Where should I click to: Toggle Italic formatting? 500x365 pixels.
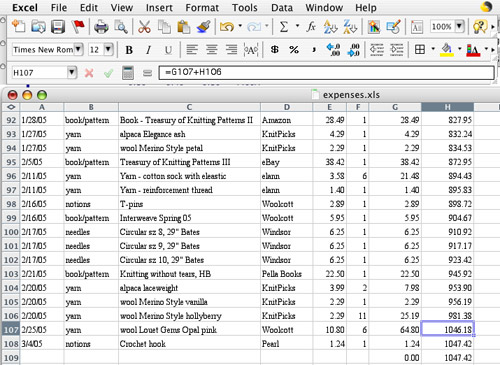click(x=148, y=50)
